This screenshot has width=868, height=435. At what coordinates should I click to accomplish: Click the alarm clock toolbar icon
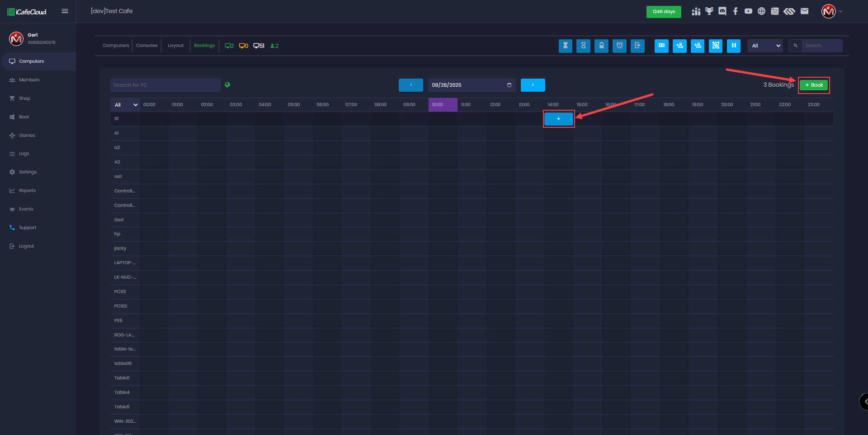click(x=619, y=46)
